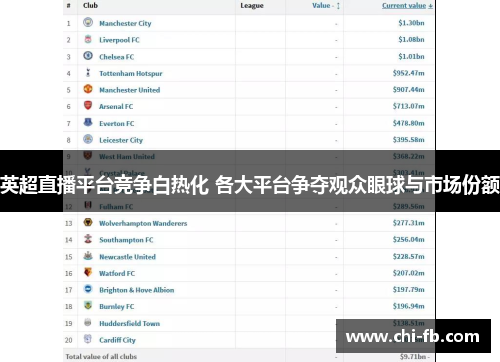
Task: Click the Arsenal FC club crest
Action: coord(88,106)
